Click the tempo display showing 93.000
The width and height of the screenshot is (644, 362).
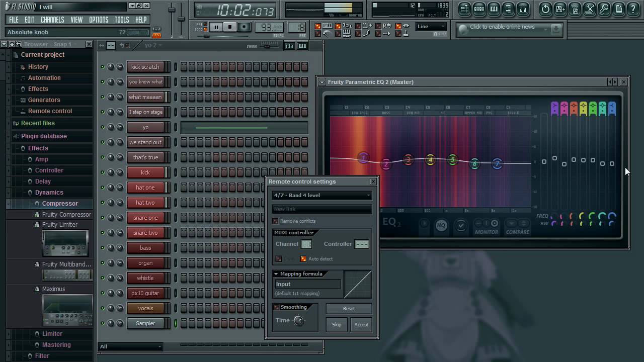270,28
